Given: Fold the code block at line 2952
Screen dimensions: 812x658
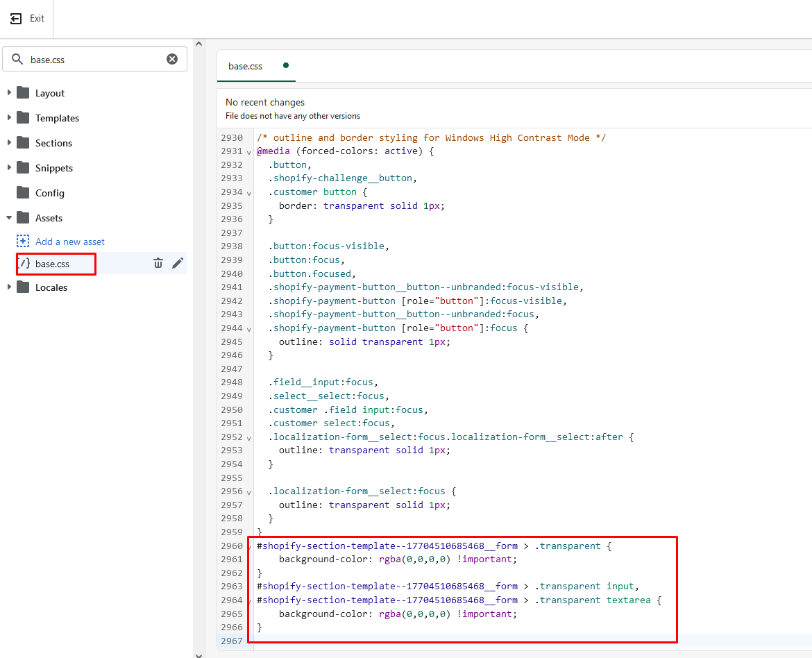Looking at the screenshot, I should [249, 438].
